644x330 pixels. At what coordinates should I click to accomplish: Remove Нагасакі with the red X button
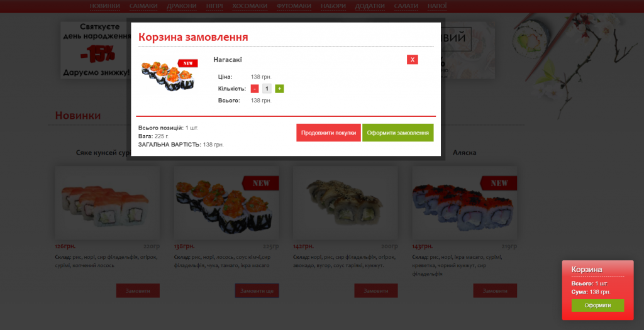click(413, 60)
